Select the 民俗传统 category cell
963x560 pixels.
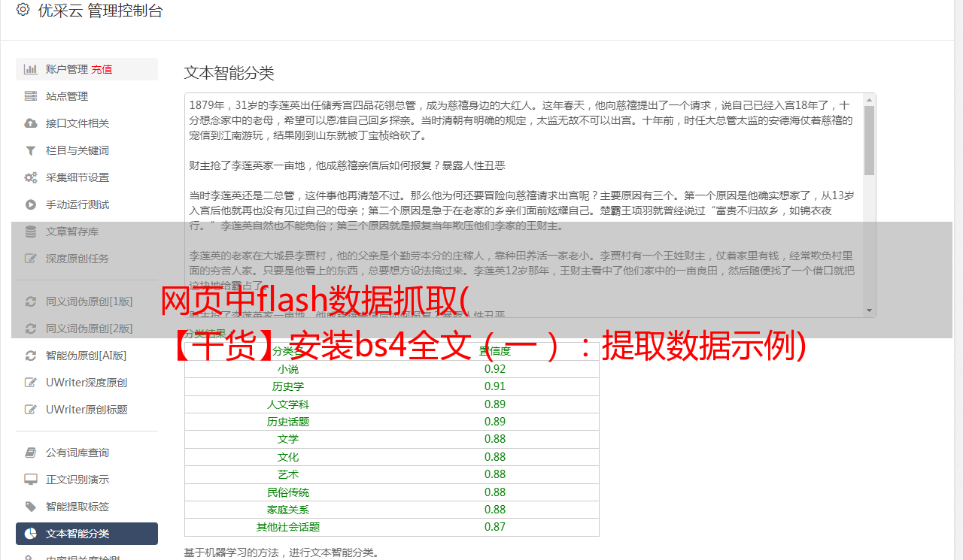click(x=288, y=492)
